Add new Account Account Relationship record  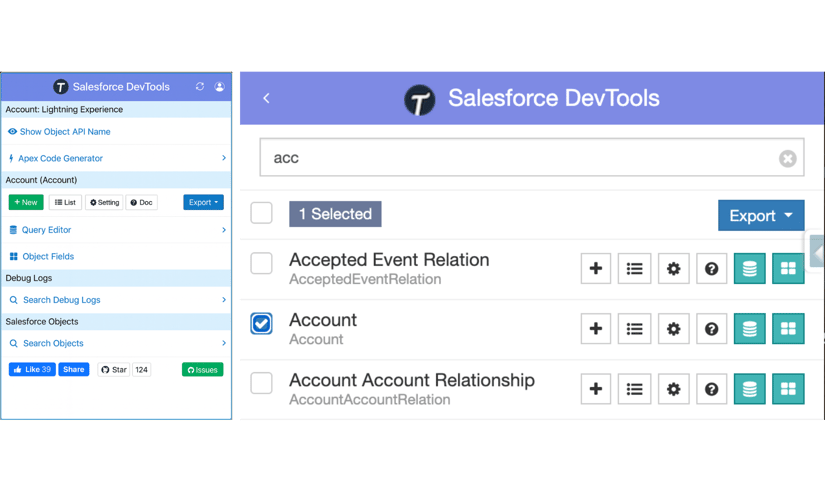point(596,389)
